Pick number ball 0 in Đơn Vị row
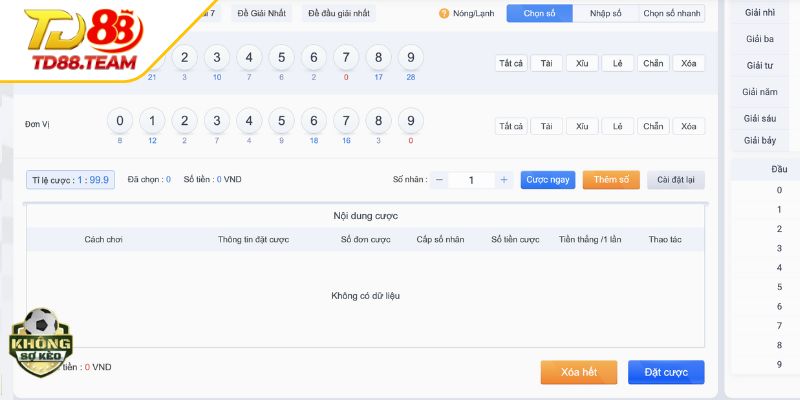The height and width of the screenshot is (400, 800). 119,122
